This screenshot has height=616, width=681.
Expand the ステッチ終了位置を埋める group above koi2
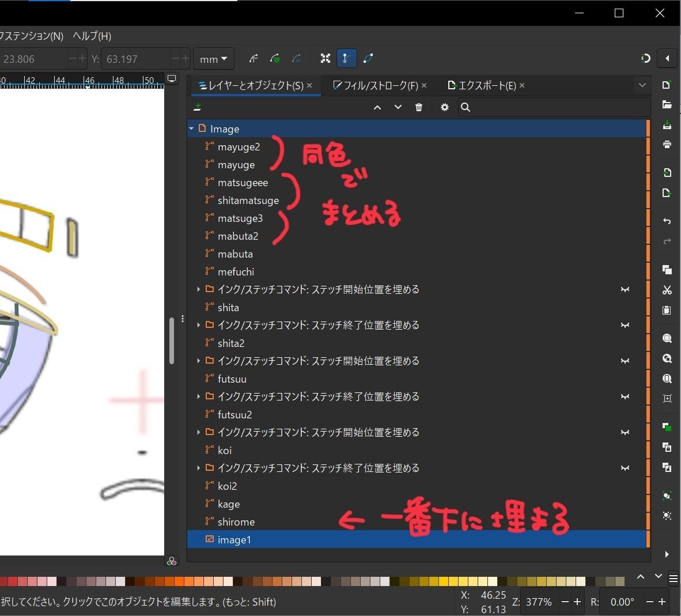click(x=198, y=468)
